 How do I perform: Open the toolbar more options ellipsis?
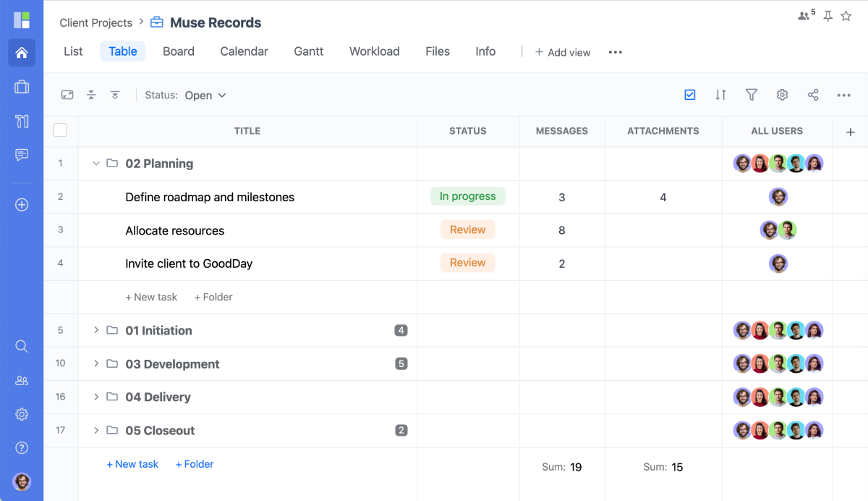click(x=843, y=95)
